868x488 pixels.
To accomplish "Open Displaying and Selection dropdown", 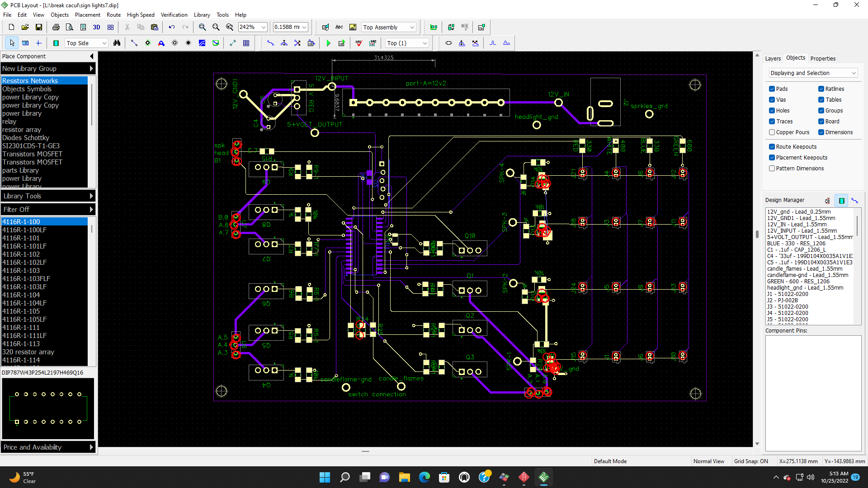I will pyautogui.click(x=813, y=73).
